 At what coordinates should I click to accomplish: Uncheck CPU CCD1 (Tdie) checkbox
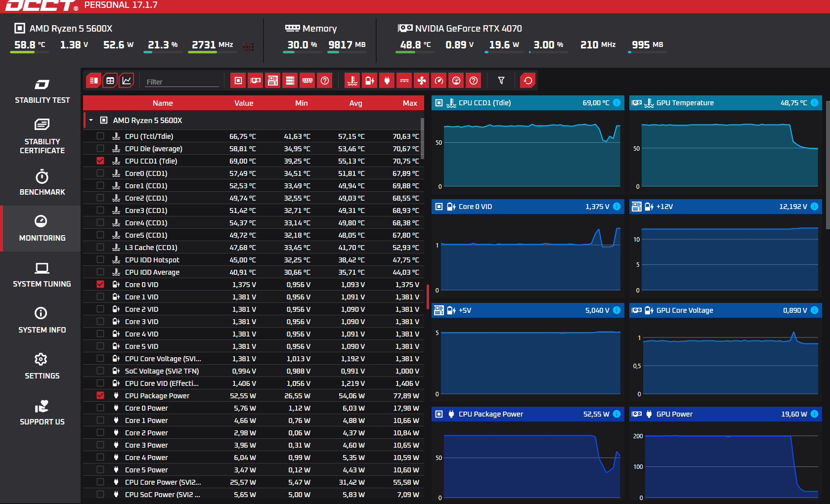[x=100, y=161]
